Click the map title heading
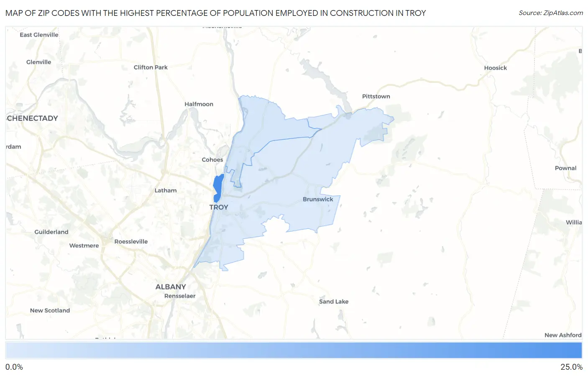The height and width of the screenshot is (376, 588). click(215, 13)
